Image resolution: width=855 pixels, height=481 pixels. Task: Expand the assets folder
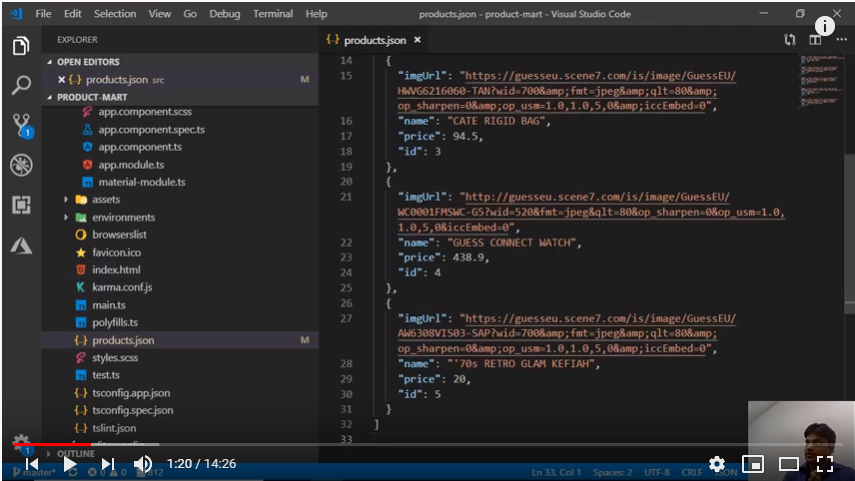pos(105,199)
